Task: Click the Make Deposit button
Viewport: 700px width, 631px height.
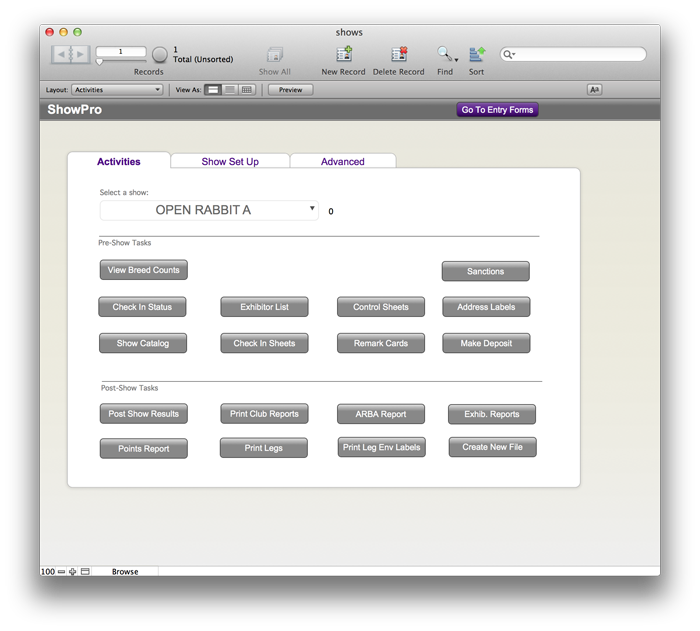Action: coord(486,343)
